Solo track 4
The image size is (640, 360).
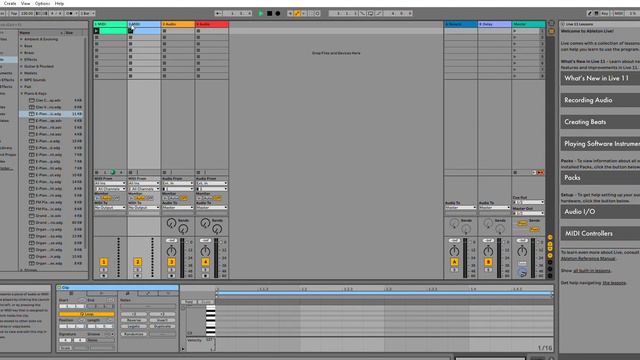coord(205,270)
